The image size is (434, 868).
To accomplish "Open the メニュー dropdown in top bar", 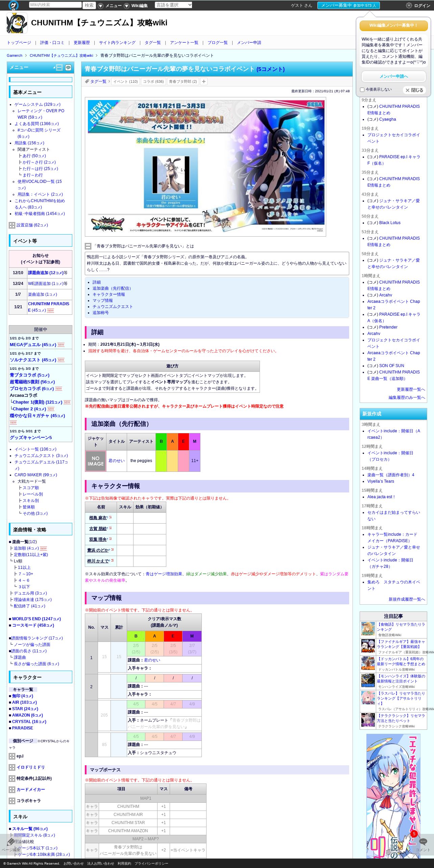I will pyautogui.click(x=110, y=5).
